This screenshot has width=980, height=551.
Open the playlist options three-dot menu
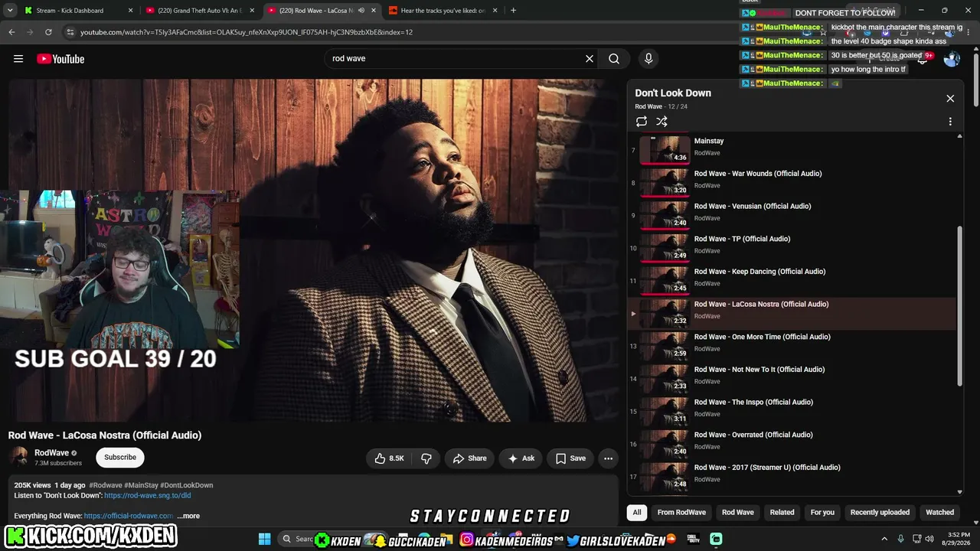coord(950,122)
